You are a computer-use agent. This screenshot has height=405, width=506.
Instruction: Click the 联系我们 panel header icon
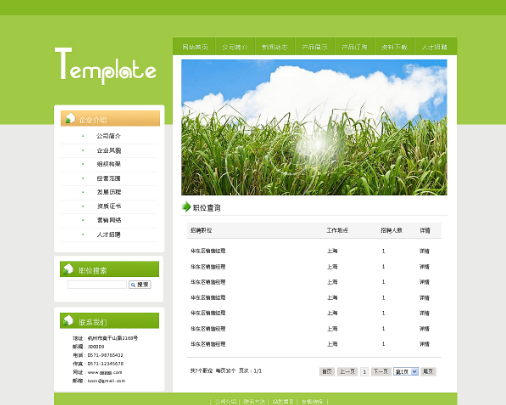coord(68,320)
